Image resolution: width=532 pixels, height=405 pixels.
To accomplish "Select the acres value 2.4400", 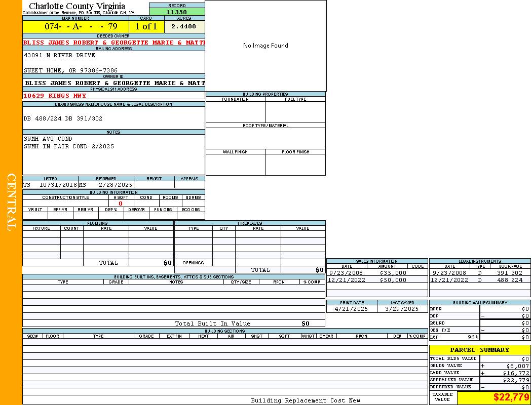I will (184, 26).
